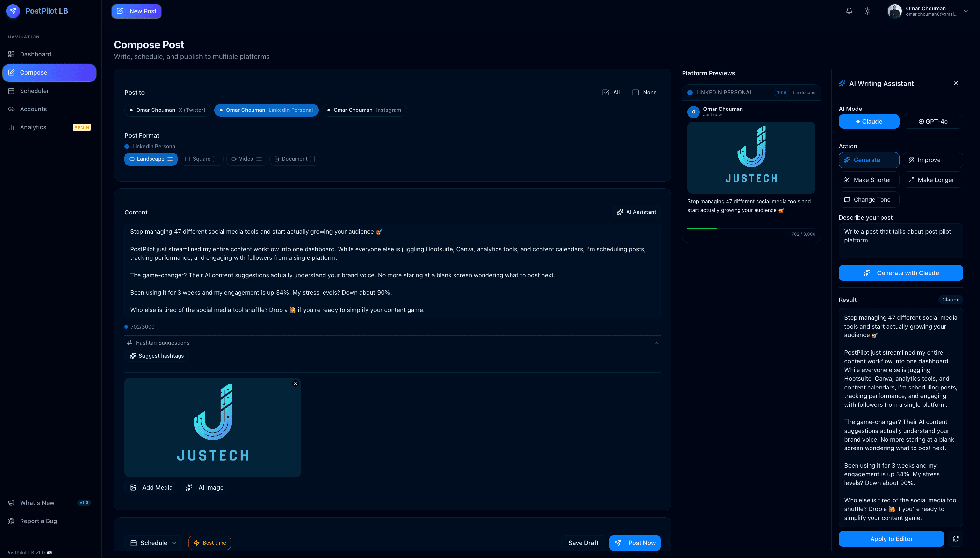Toggle light theme sun icon
The width and height of the screenshot is (980, 558).
(867, 11)
